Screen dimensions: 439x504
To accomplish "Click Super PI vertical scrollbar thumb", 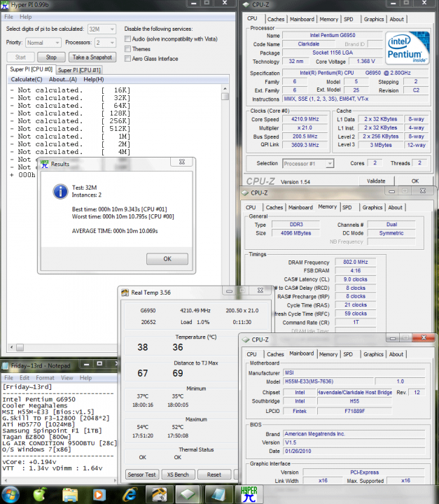I will click(x=225, y=97).
